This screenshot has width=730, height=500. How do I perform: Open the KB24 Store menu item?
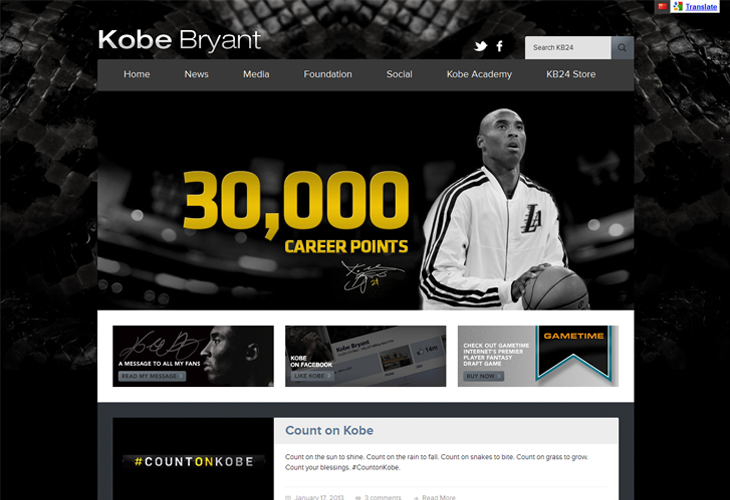point(571,74)
